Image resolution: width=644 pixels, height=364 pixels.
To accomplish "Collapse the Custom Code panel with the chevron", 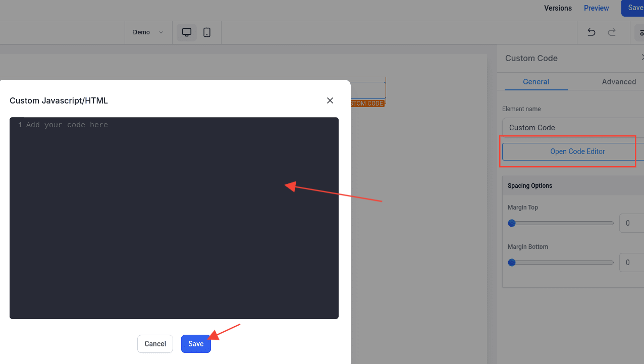I will (641, 58).
